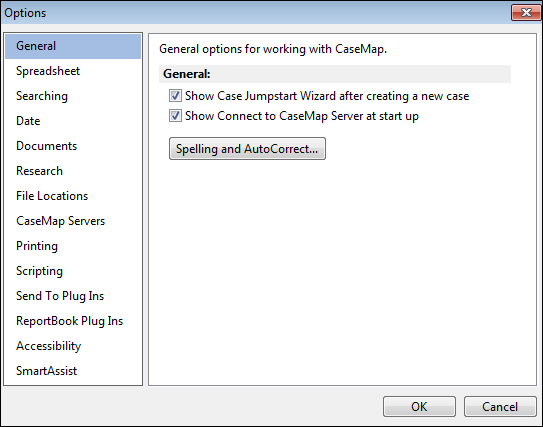Open Printing options
This screenshot has width=543, height=427.
(x=37, y=246)
